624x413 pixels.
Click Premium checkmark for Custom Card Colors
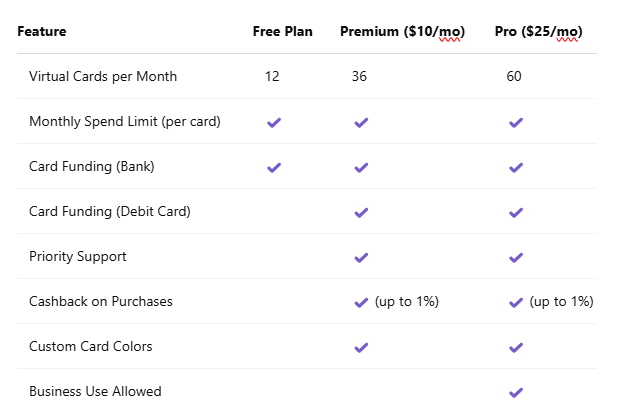(361, 347)
